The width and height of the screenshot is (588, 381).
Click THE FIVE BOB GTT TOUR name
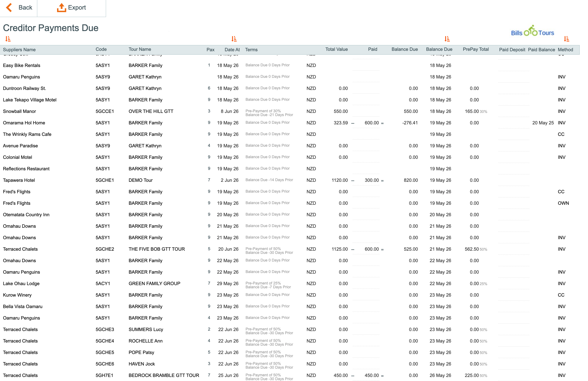click(157, 249)
